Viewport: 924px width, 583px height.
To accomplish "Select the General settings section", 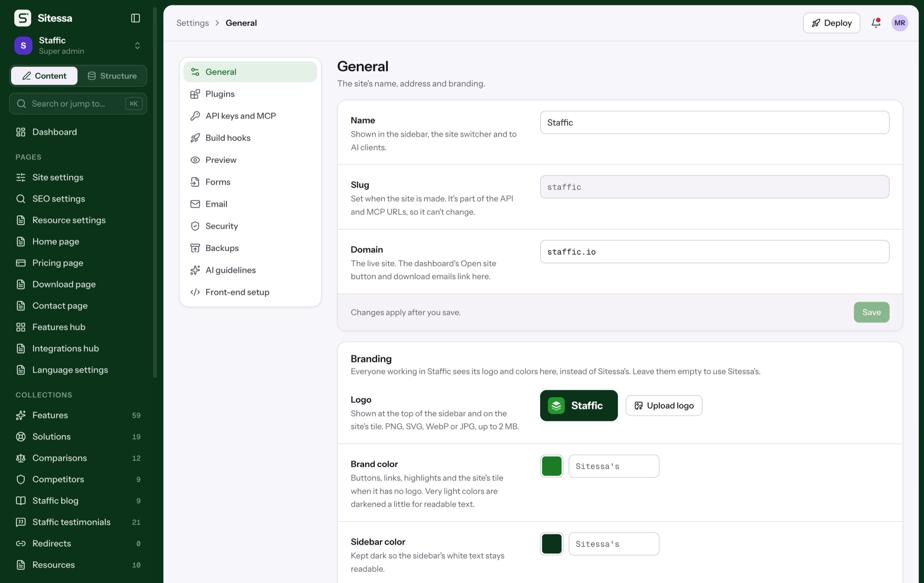I will (x=250, y=72).
